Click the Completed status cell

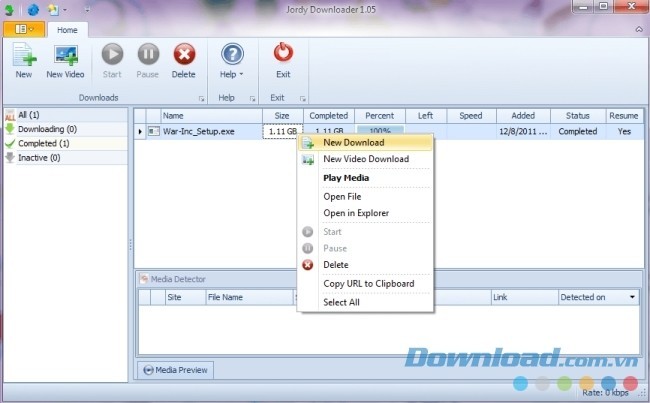click(x=578, y=131)
